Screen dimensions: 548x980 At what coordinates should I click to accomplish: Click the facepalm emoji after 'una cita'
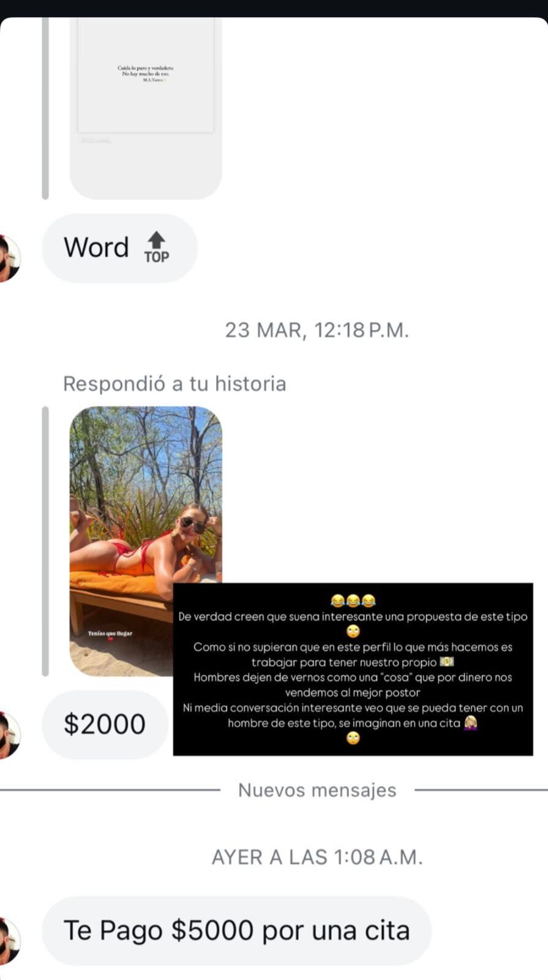471,723
